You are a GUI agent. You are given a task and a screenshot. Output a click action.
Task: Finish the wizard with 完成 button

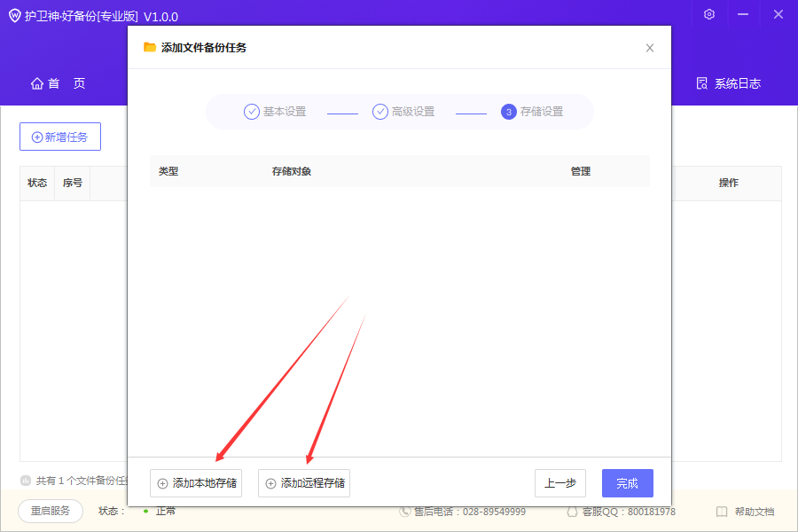point(628,483)
